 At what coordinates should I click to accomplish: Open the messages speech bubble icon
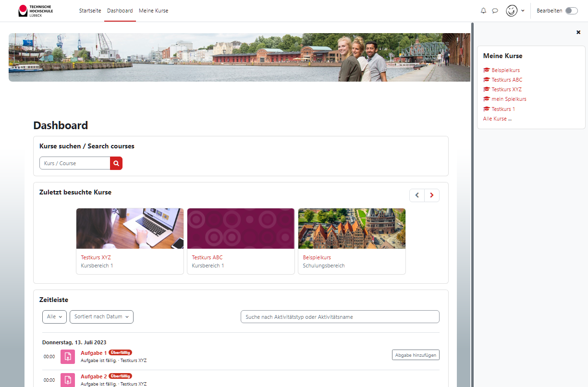click(495, 11)
